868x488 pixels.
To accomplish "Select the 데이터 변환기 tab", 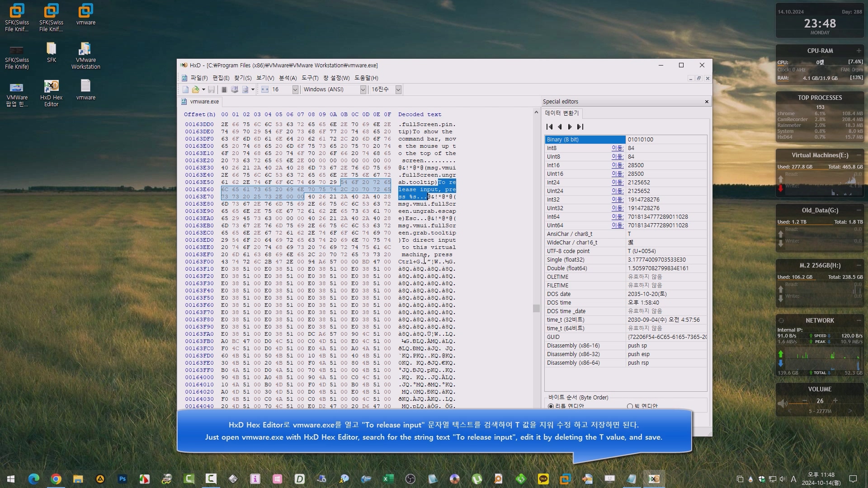I will [562, 113].
